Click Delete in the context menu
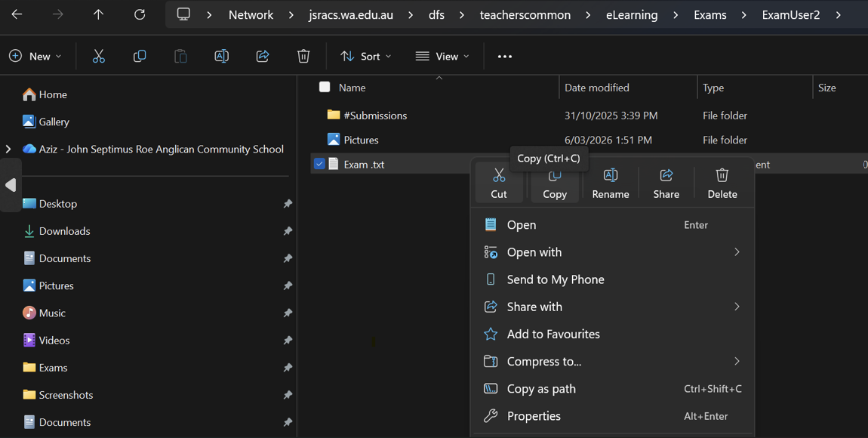Viewport: 868px width, 438px height. [722, 184]
